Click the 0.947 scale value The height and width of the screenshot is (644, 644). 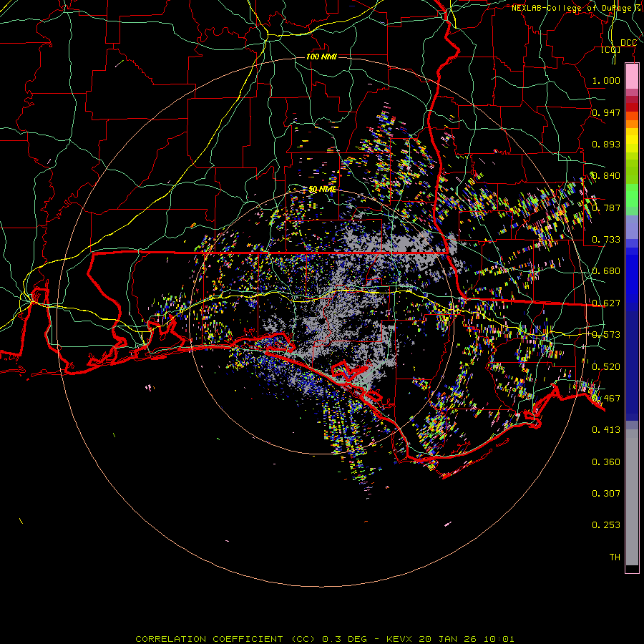click(x=606, y=112)
